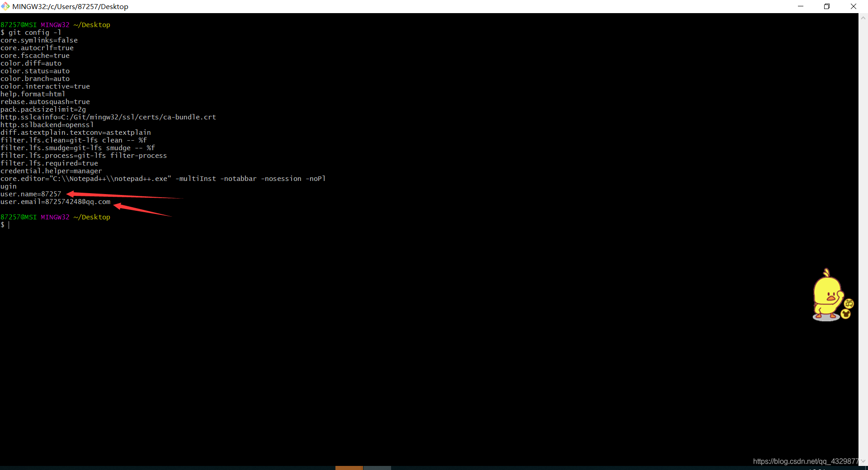Viewport: 868px width, 470px height.
Task: Click the 'filter.lfs.smudge' line
Action: tap(78, 148)
